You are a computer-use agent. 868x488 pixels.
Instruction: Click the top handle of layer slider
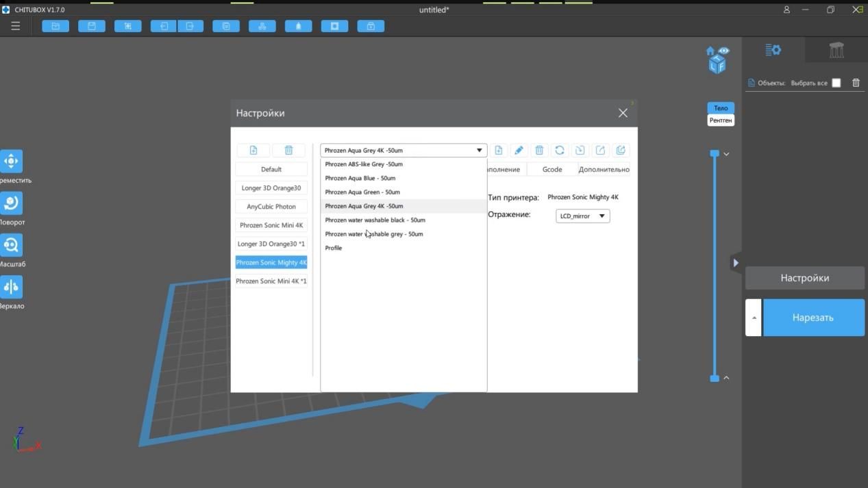click(715, 154)
